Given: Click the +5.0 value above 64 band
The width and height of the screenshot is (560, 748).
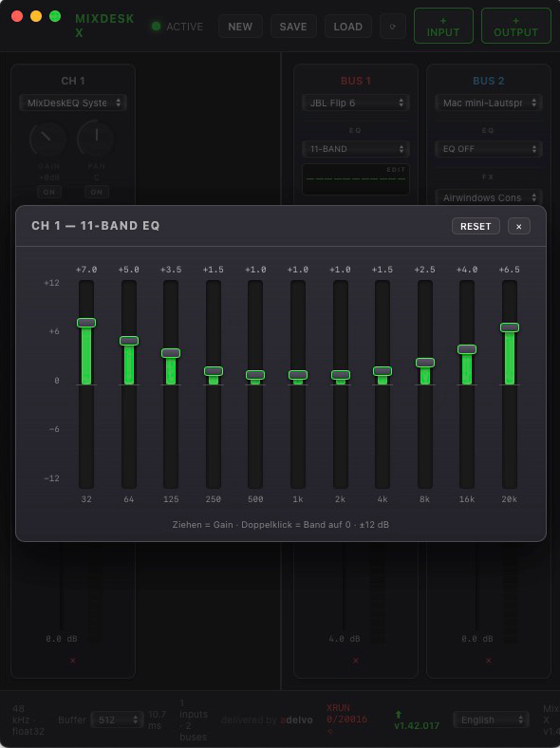Looking at the screenshot, I should 129,270.
